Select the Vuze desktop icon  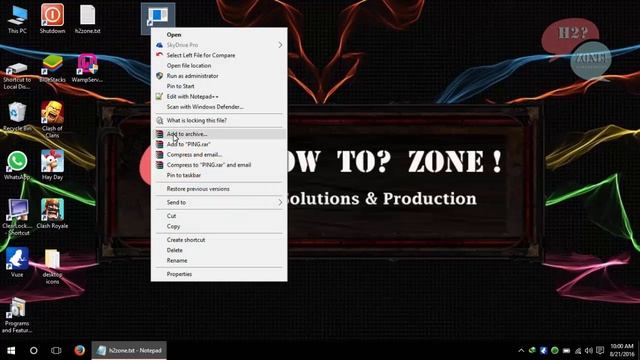[x=17, y=262]
